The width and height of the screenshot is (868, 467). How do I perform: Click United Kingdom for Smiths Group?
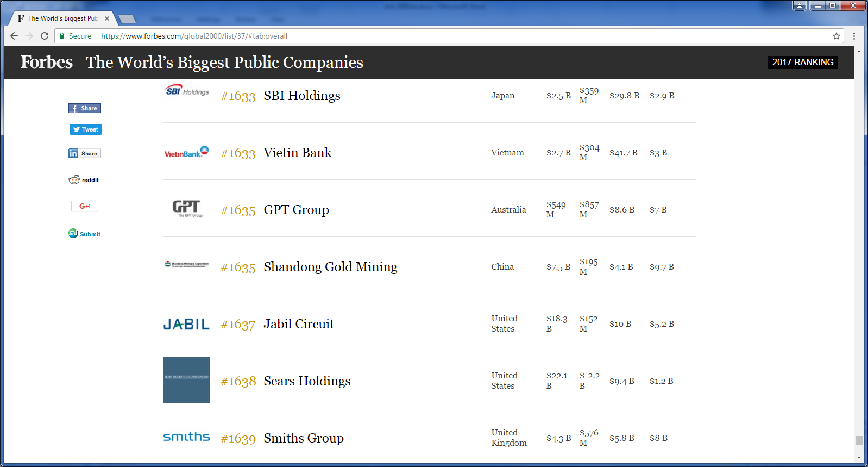509,438
